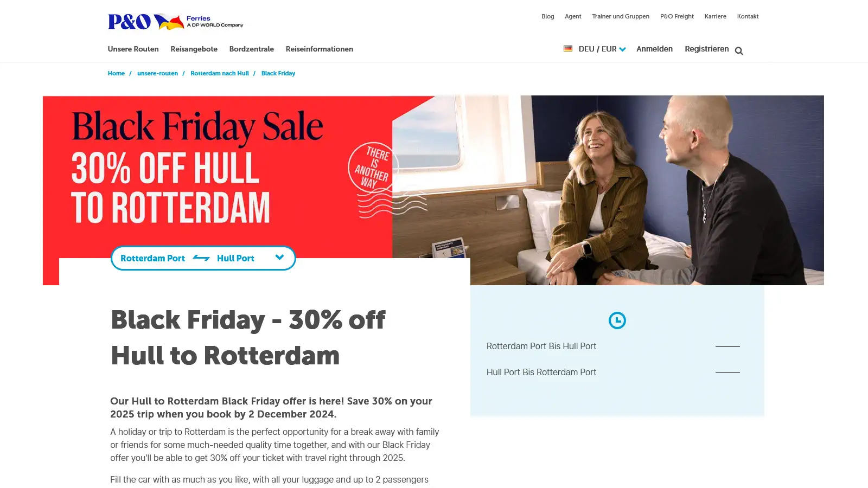The width and height of the screenshot is (868, 488).
Task: Click the Anmelden link
Action: (654, 49)
